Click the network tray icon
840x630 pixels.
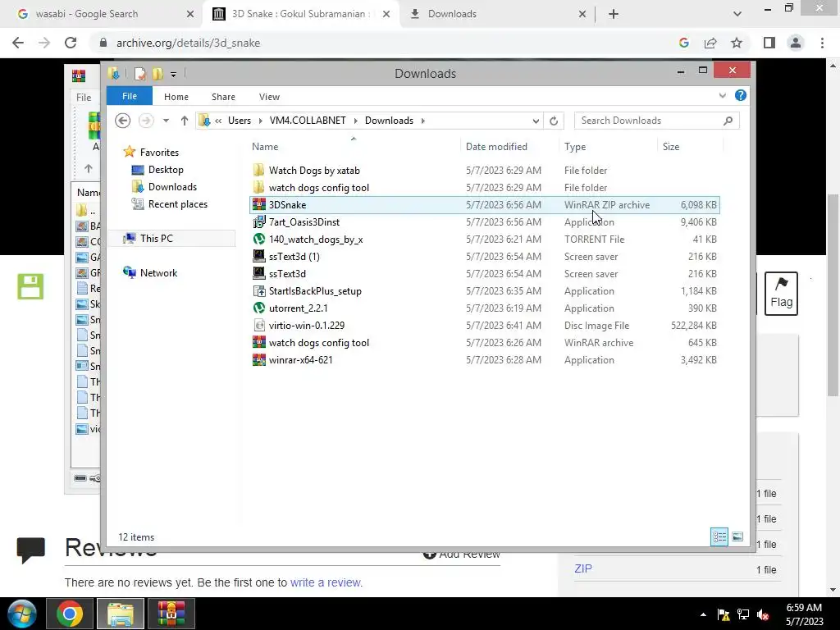743,614
